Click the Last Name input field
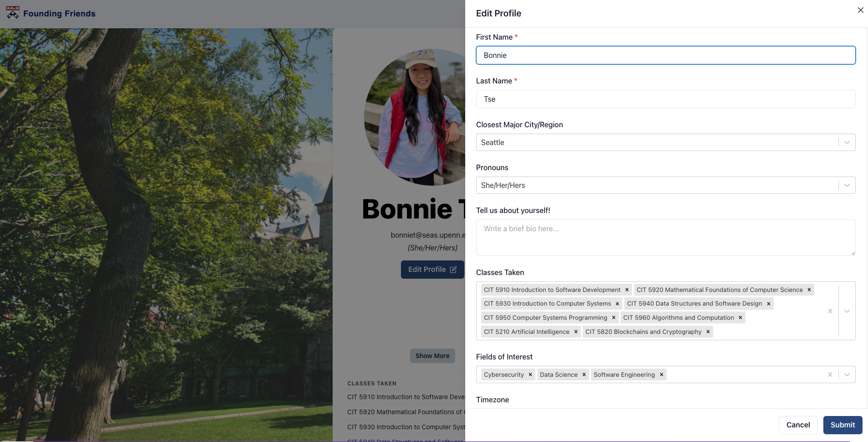Viewport: 868px width, 442px height. (666, 99)
